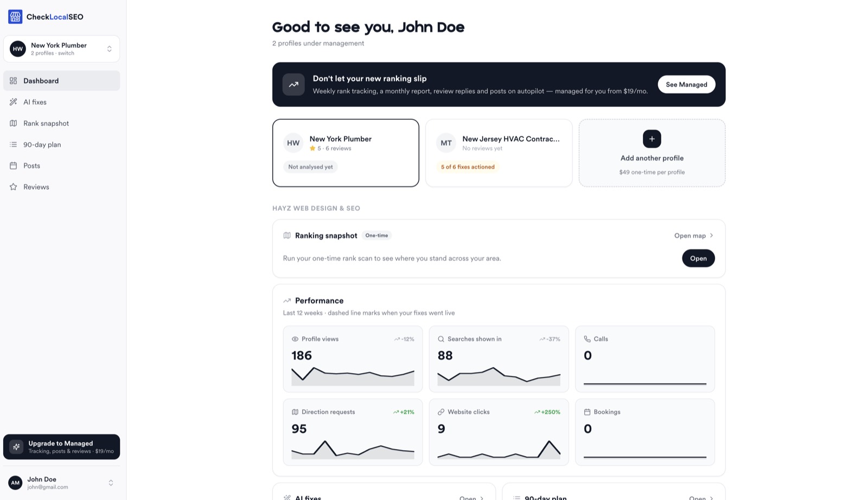Click the Dashboard grid icon
Image resolution: width=868 pixels, height=500 pixels.
click(14, 81)
